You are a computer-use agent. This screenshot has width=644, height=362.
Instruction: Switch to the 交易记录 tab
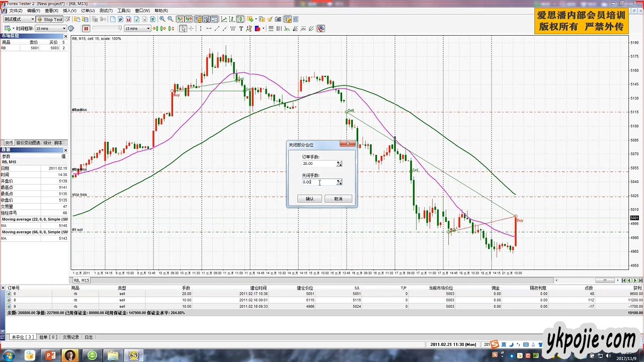[x=70, y=337]
